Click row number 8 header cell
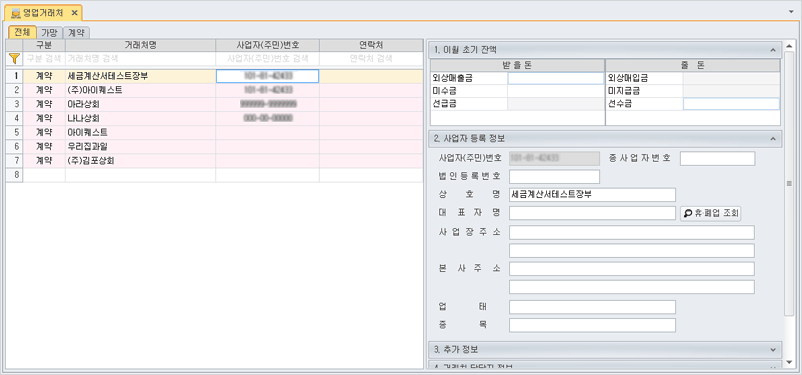Screen dimensions: 802x375 pyautogui.click(x=14, y=175)
